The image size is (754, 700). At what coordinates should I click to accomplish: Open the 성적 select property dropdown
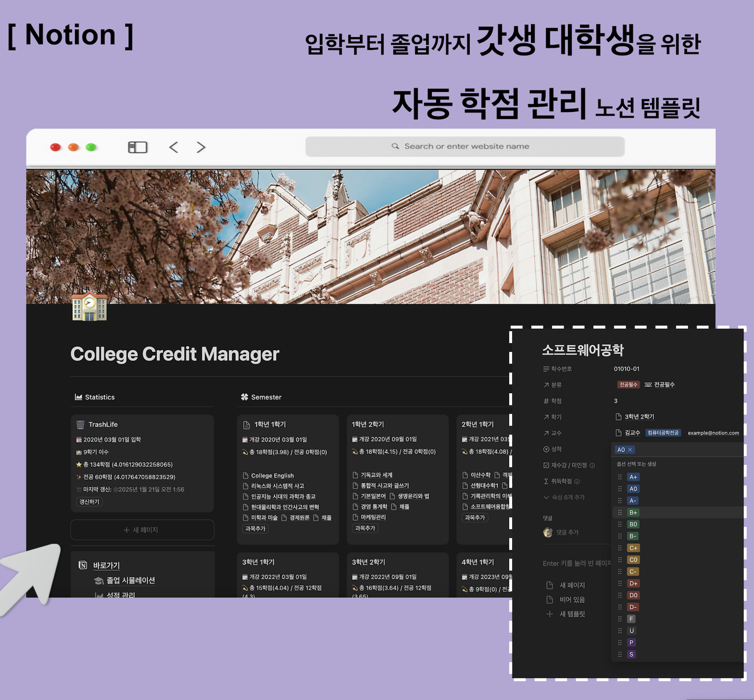pos(556,449)
